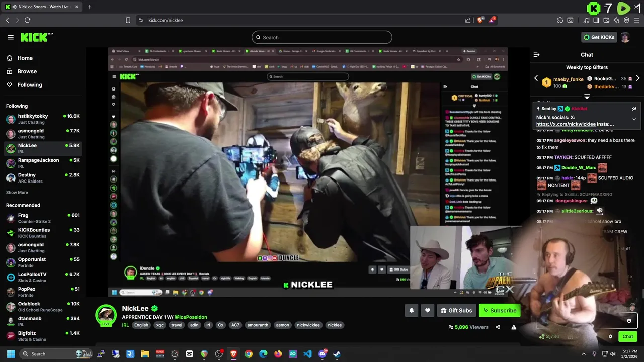Click the share stream icon beside viewers
The width and height of the screenshot is (644, 362).
click(498, 327)
